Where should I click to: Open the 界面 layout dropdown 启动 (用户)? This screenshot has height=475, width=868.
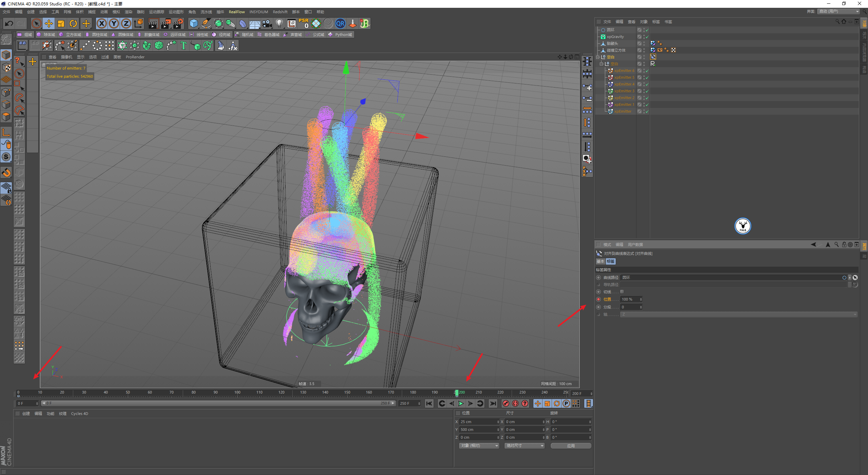(839, 12)
